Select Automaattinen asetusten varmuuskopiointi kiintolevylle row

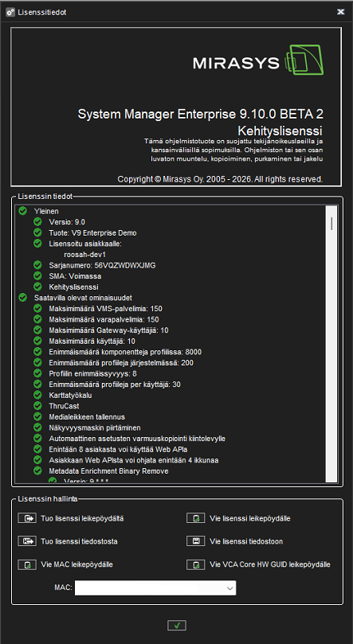point(137,439)
